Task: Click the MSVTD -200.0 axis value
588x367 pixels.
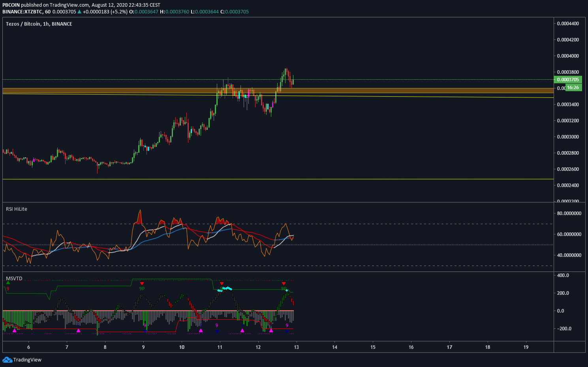Action: point(564,329)
